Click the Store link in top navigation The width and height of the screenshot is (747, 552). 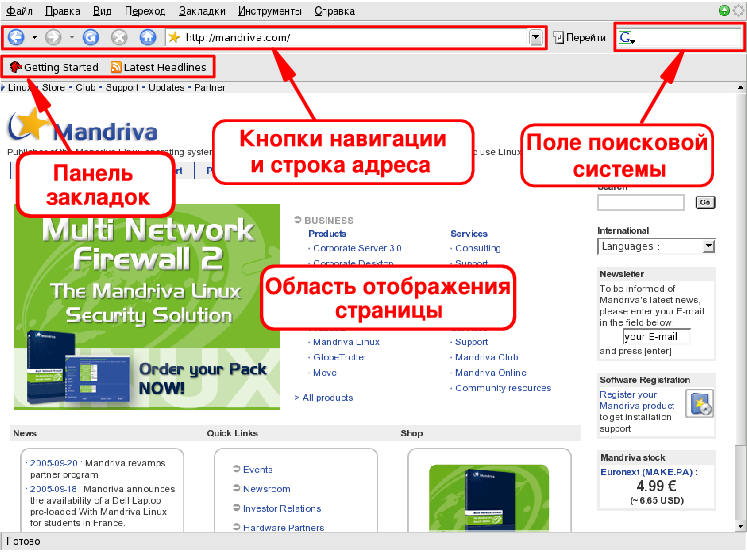tap(53, 88)
